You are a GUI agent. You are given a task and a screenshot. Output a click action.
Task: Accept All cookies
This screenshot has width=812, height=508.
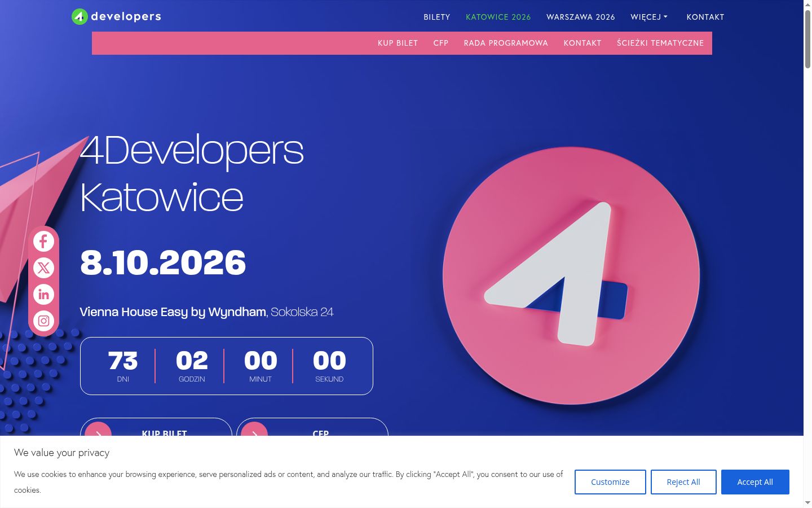click(755, 482)
